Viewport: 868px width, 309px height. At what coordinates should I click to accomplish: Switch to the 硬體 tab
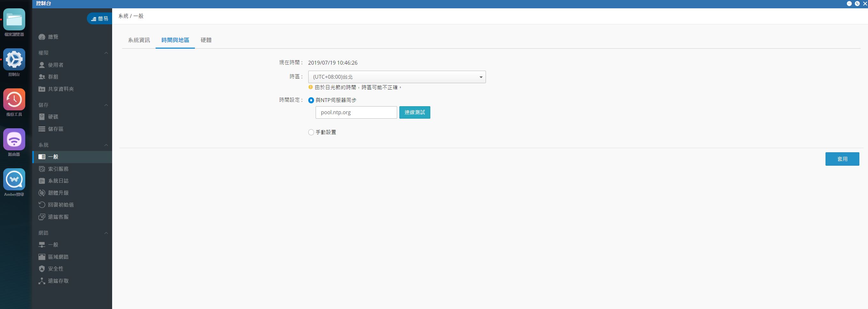206,40
